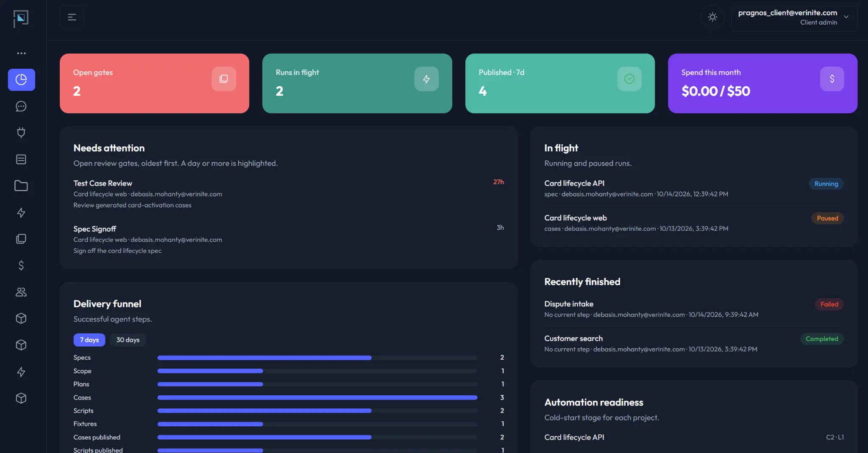Open Card lifecycle API in-flight run
868x453 pixels.
[694, 188]
